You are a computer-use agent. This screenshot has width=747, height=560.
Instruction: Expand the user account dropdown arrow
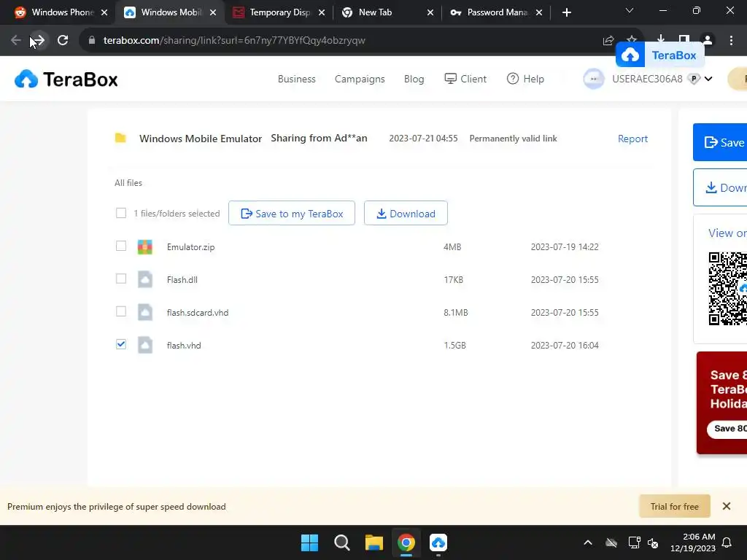[x=708, y=79]
